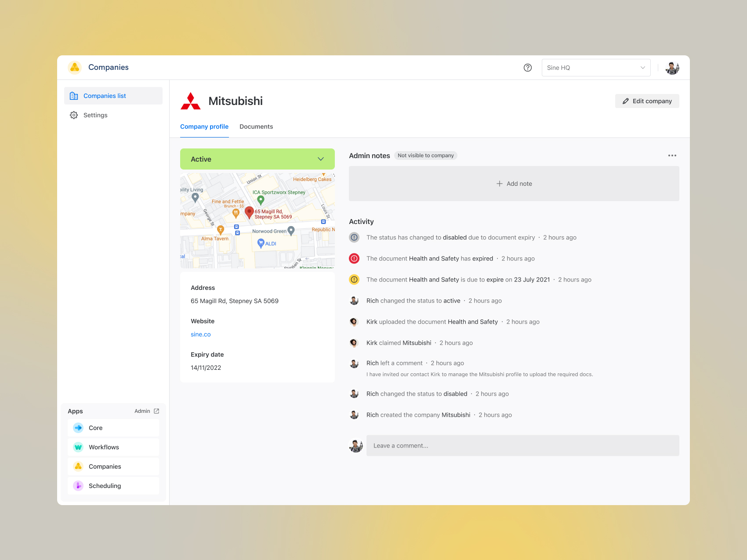The width and height of the screenshot is (747, 560).
Task: Open the Admin notes ellipsis menu
Action: click(x=672, y=155)
